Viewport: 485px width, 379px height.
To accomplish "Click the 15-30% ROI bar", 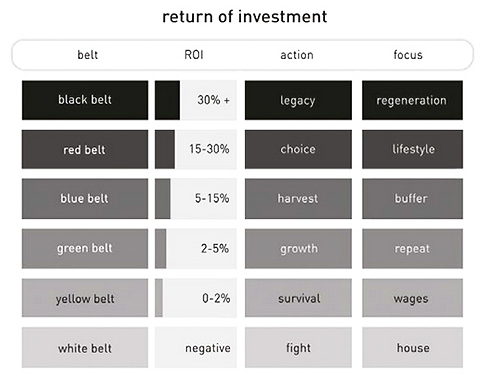I will coord(196,149).
